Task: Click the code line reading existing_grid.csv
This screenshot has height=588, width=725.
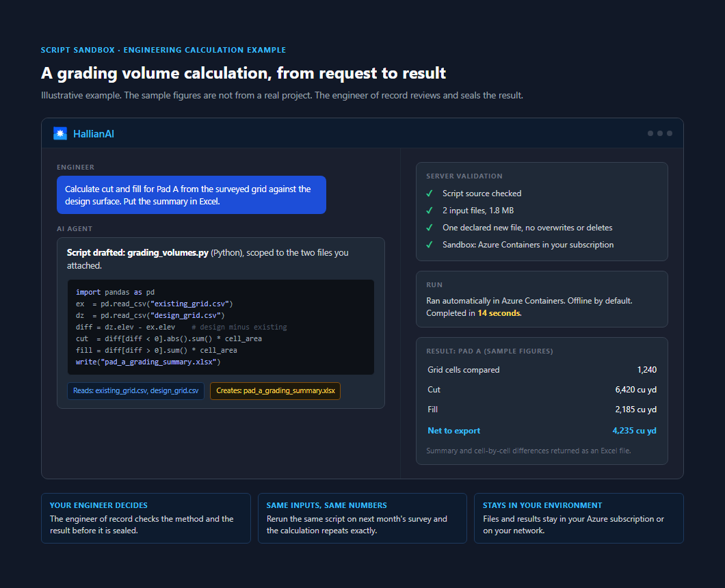Action: coord(155,304)
